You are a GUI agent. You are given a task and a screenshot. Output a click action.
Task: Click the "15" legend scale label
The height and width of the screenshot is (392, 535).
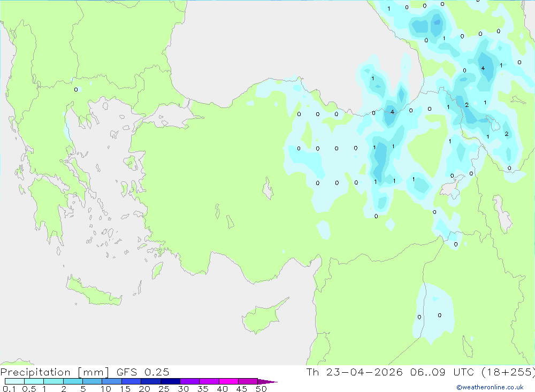point(125,389)
